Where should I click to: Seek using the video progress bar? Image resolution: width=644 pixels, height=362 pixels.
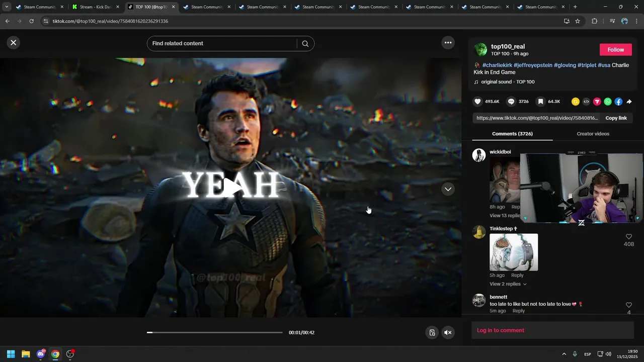215,332
